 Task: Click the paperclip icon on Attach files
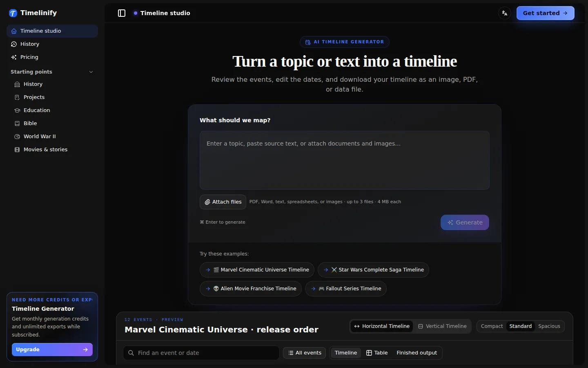[x=207, y=202]
